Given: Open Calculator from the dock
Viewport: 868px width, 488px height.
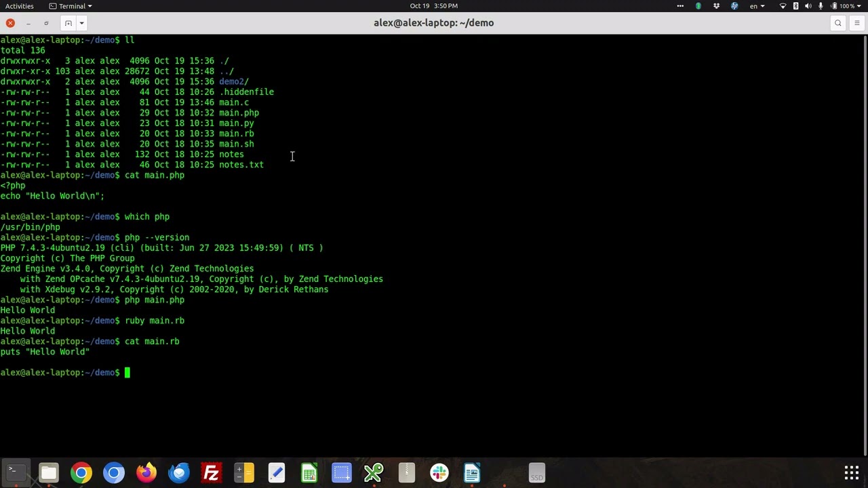Looking at the screenshot, I should tap(244, 472).
